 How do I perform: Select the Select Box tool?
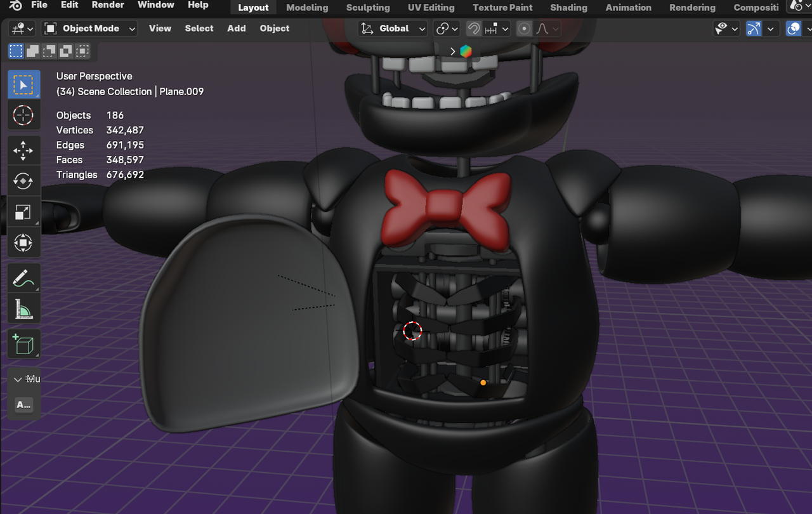coord(23,84)
